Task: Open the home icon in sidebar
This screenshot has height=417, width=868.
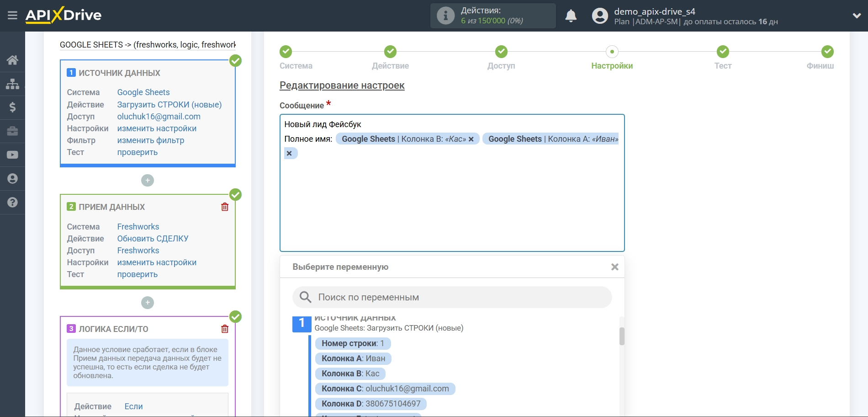Action: 12,60
